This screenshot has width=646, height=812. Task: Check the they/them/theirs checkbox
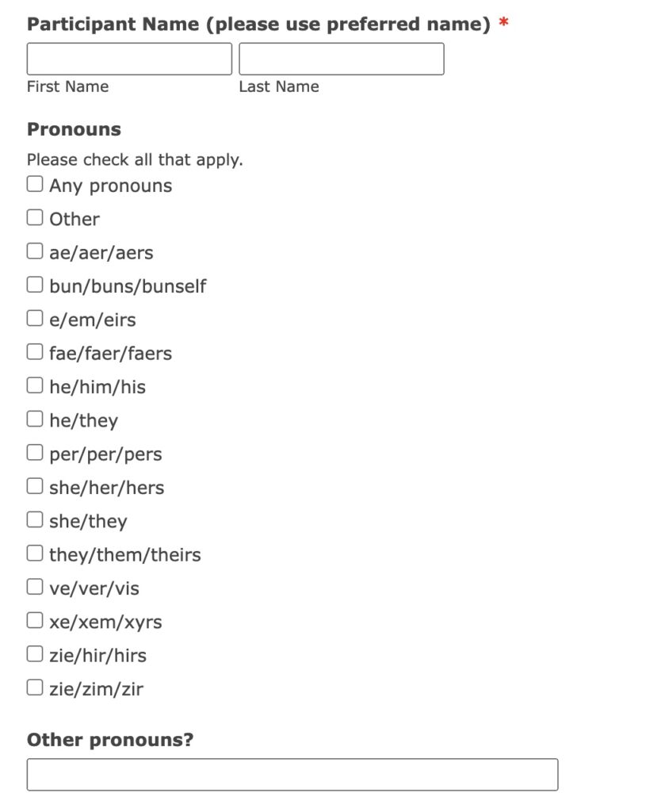point(35,553)
